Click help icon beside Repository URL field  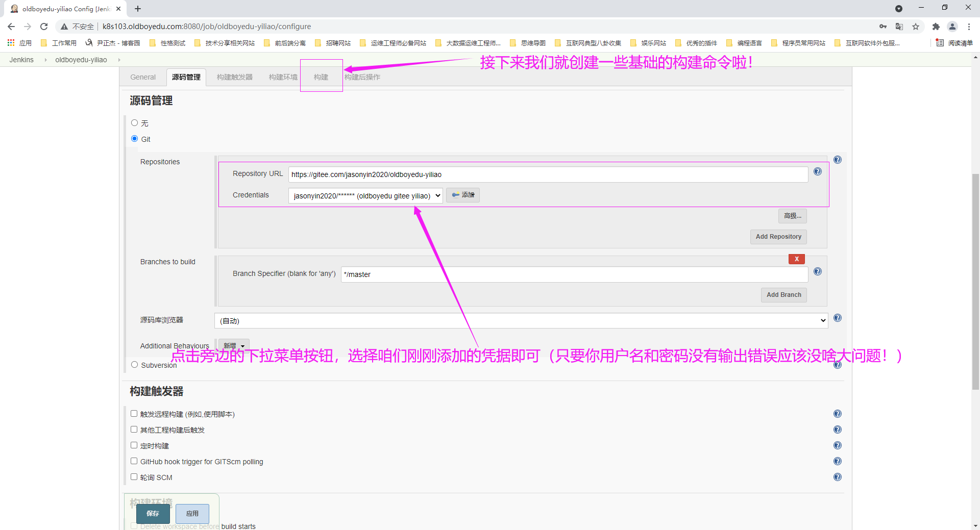[x=818, y=172]
